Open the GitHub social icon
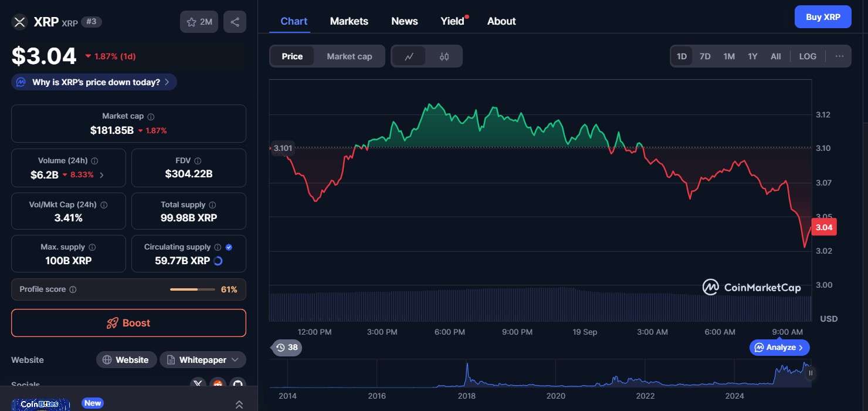The image size is (868, 411). click(x=238, y=384)
